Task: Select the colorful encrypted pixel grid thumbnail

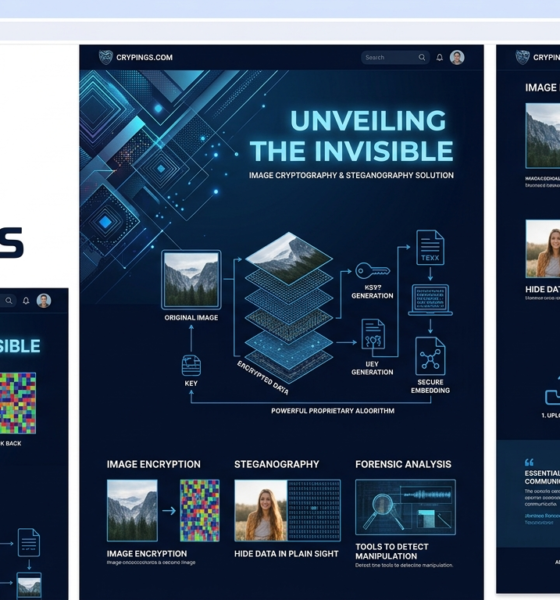Action: pos(200,510)
